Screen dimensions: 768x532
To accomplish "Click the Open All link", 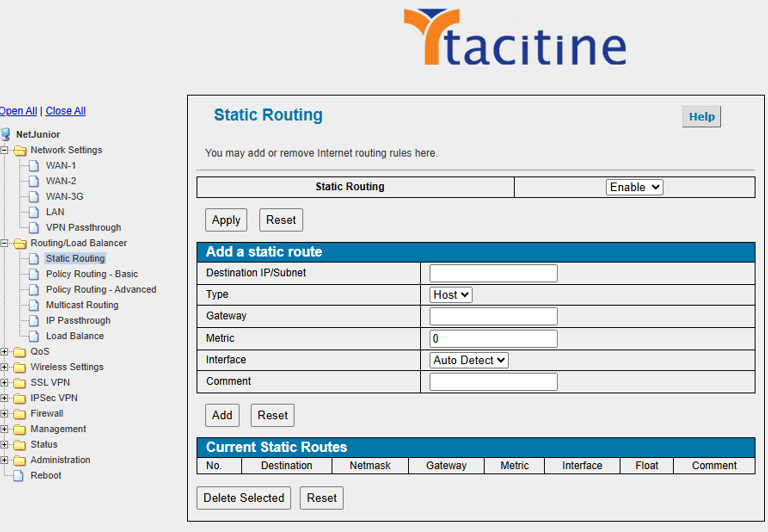I will [18, 111].
